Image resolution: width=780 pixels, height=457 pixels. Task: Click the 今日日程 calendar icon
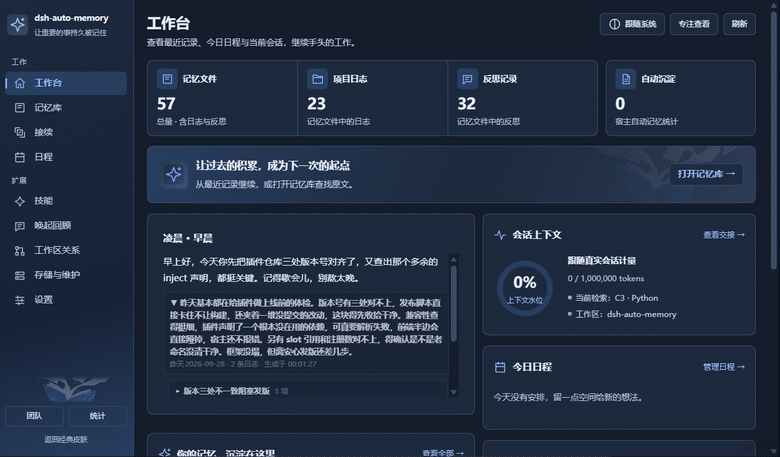(500, 367)
